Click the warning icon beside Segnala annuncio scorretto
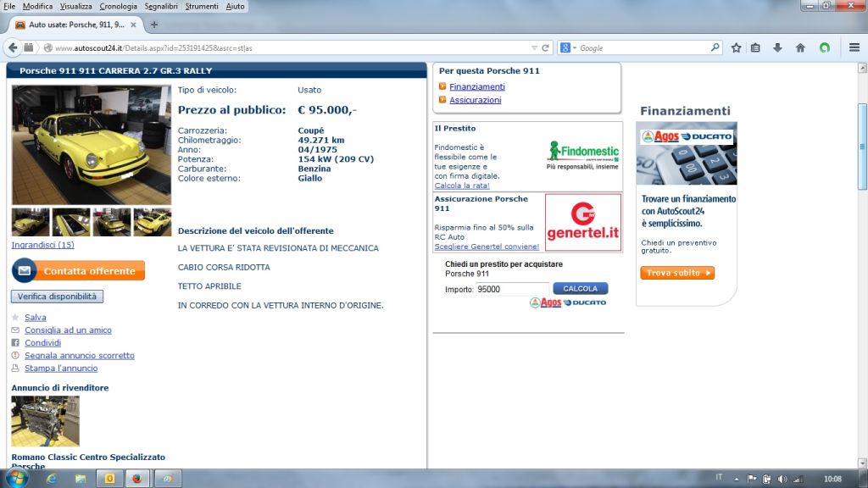868x488 pixels. click(x=15, y=356)
